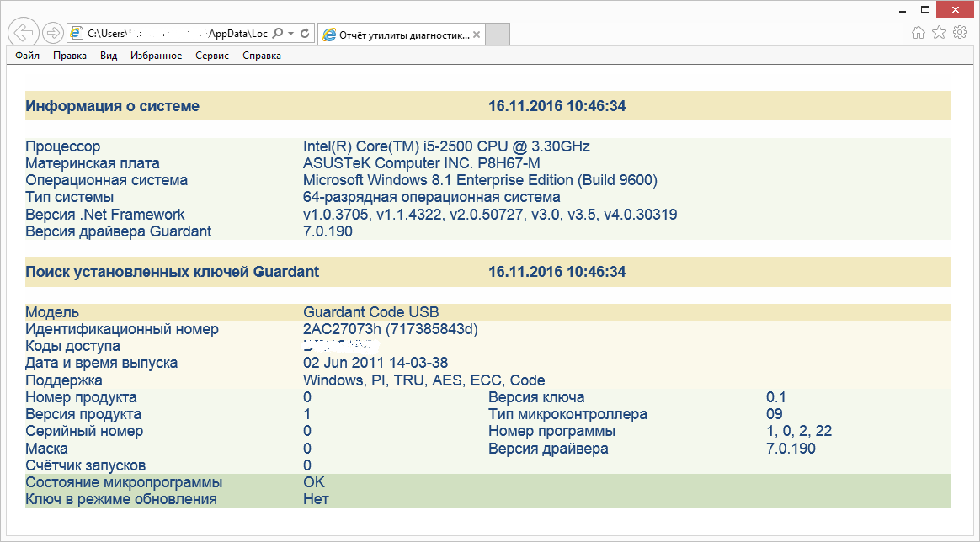Open the Справка menu
The height and width of the screenshot is (542, 980).
pos(262,56)
